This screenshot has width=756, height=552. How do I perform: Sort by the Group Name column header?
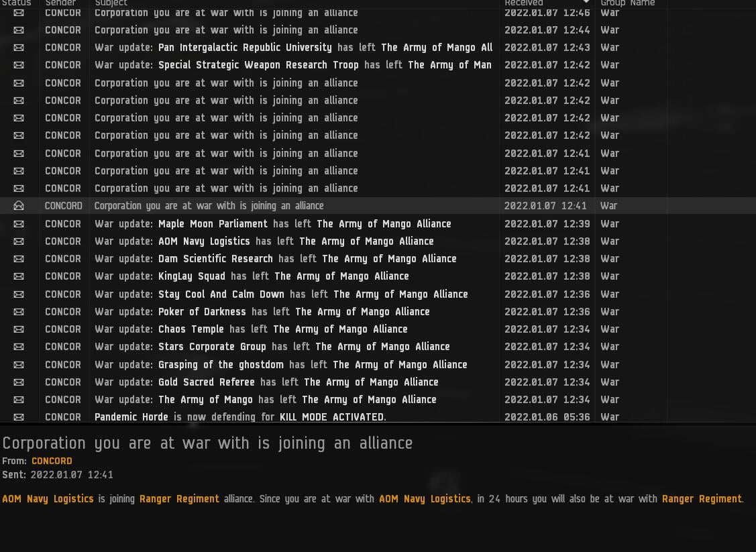[x=627, y=3]
